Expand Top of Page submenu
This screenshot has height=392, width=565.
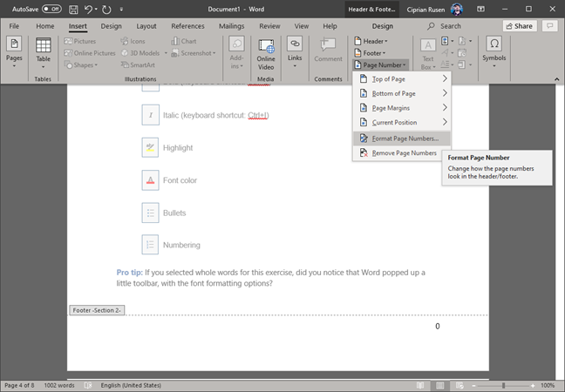point(402,78)
